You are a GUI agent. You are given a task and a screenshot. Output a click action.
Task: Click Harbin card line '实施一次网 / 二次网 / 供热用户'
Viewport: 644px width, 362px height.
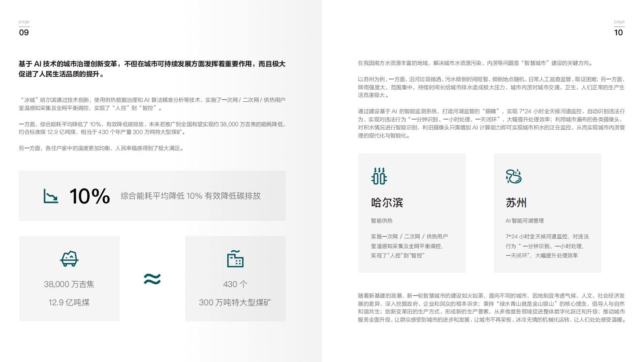click(x=409, y=236)
